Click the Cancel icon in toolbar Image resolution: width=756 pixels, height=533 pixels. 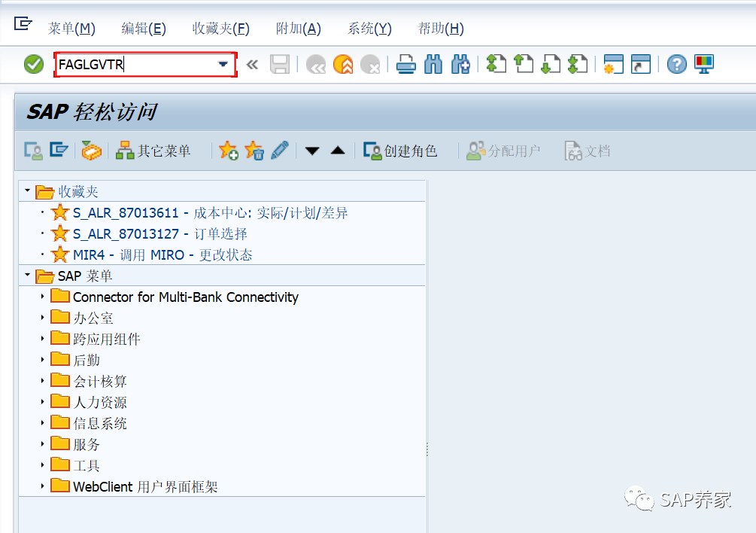[x=370, y=64]
